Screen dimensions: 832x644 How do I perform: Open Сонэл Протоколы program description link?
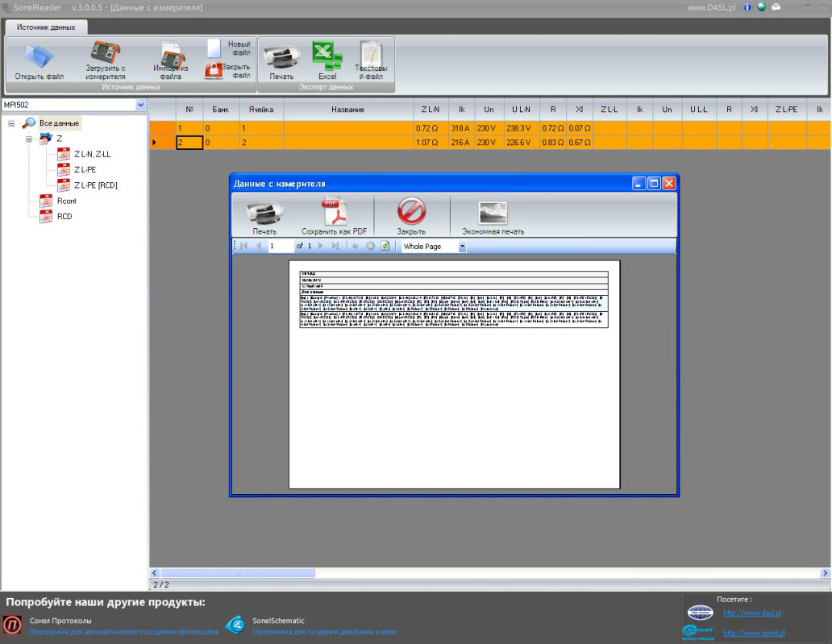point(123,632)
